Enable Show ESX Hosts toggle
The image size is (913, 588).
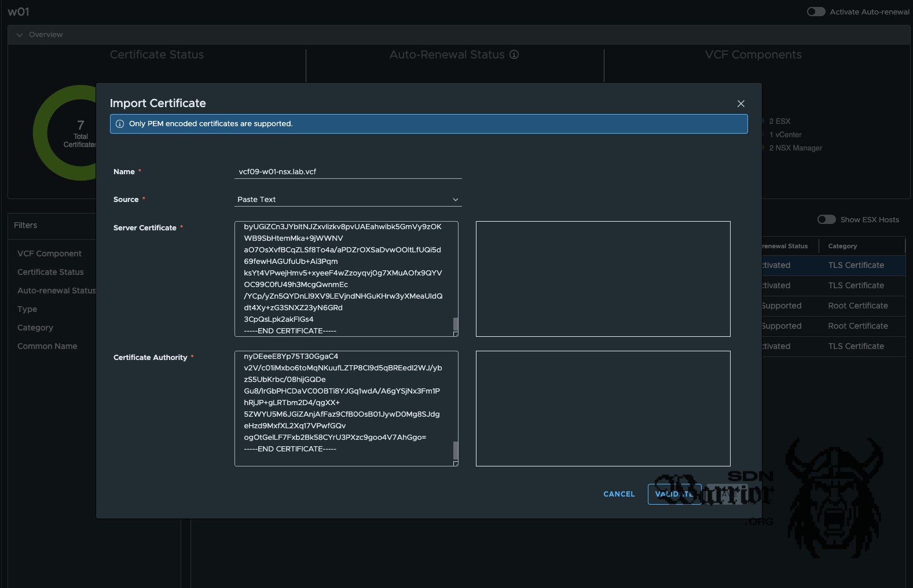pyautogui.click(x=826, y=219)
